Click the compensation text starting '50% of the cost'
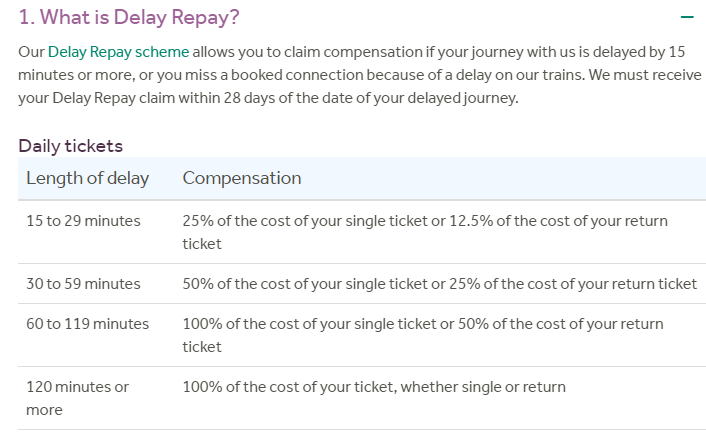This screenshot has width=706, height=441. point(439,284)
